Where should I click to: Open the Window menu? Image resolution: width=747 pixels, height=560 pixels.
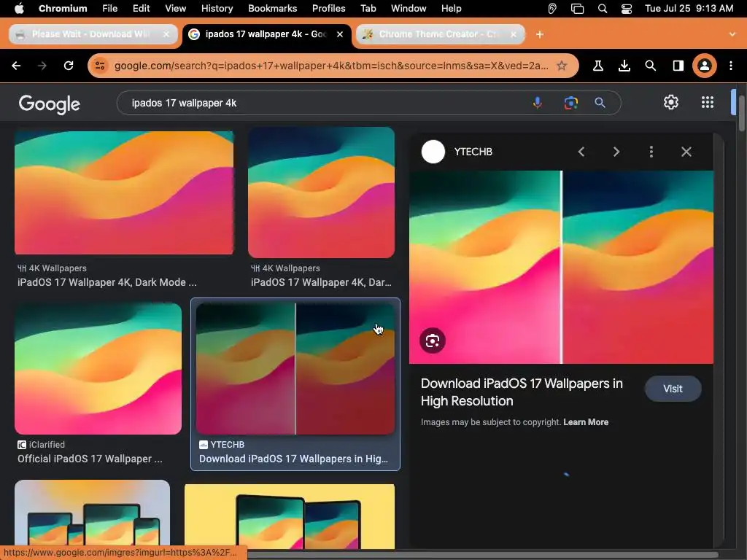tap(409, 8)
